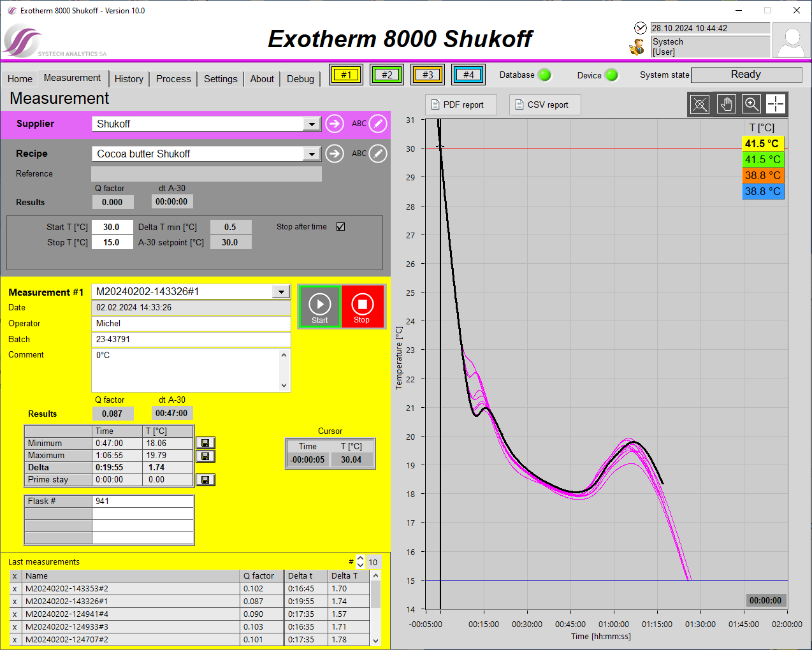Viewport: 812px width, 650px height.
Task: Save the Minimum row with the disk icon
Action: [205, 443]
